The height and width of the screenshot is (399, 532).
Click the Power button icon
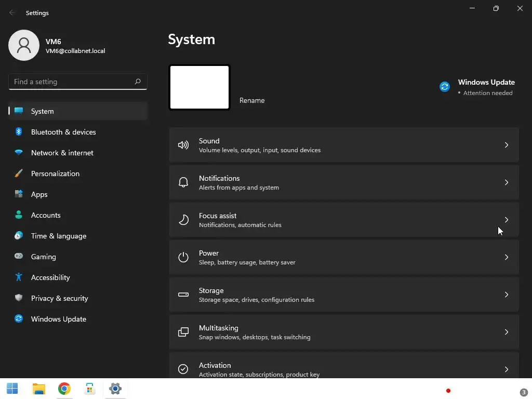(183, 257)
